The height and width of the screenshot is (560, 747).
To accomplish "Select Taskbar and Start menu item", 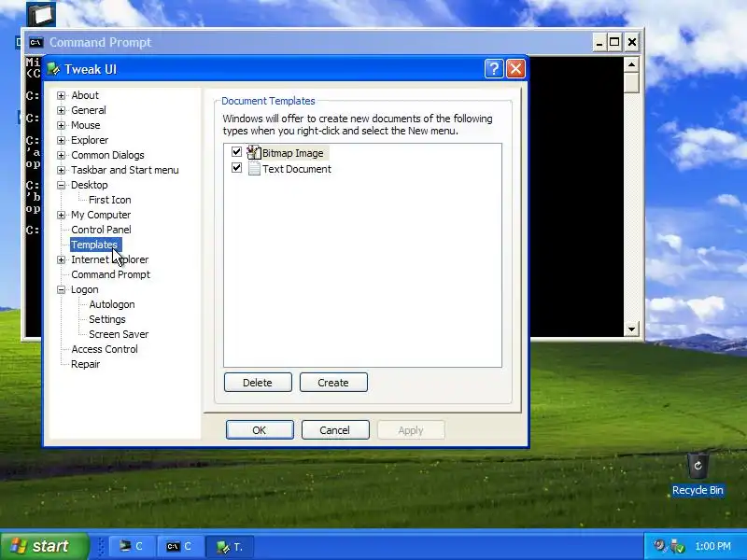I will pos(125,170).
